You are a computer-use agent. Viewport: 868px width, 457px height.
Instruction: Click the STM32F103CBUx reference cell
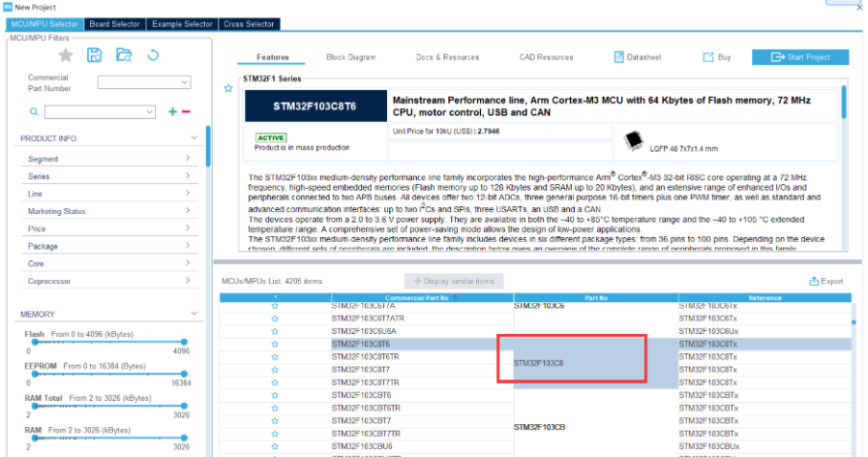tap(765, 446)
